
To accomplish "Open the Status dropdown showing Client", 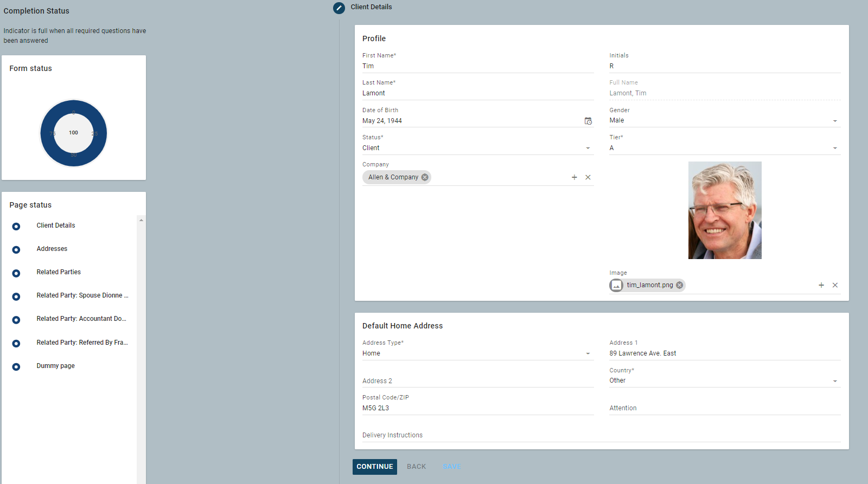I will tap(588, 148).
